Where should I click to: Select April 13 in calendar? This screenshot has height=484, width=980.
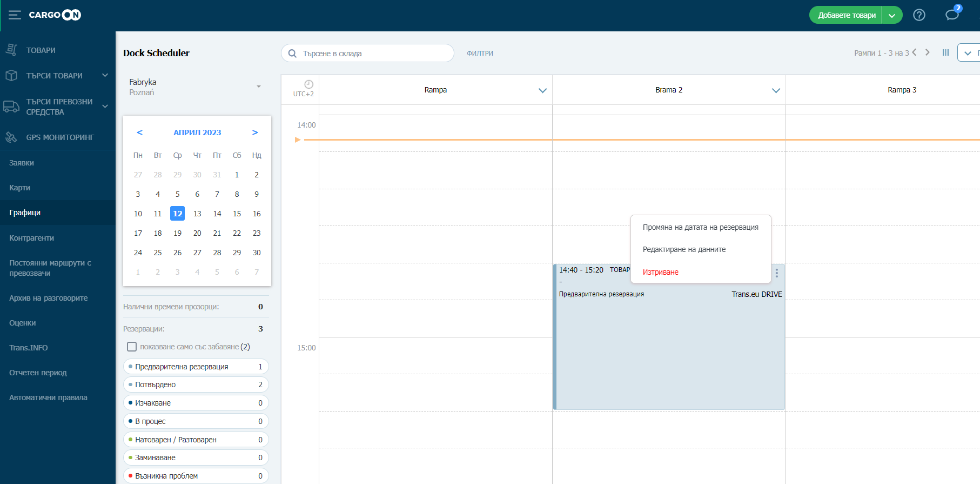[197, 214]
